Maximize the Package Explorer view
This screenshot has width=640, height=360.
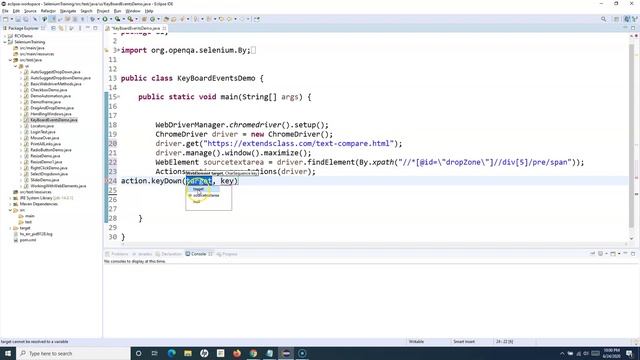[96, 28]
